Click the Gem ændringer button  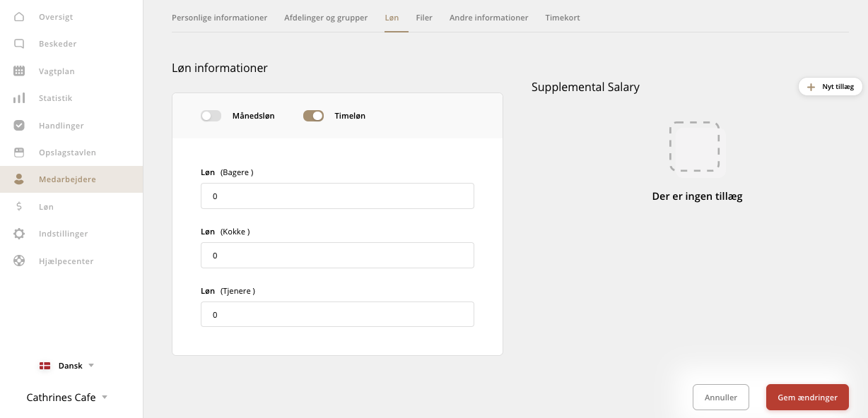click(807, 398)
